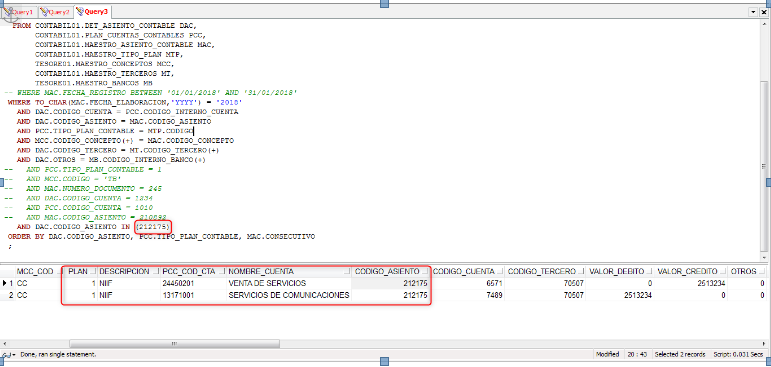Click right arrow of grid horizontal scrollbar
This screenshot has width=771, height=367.
[x=763, y=343]
